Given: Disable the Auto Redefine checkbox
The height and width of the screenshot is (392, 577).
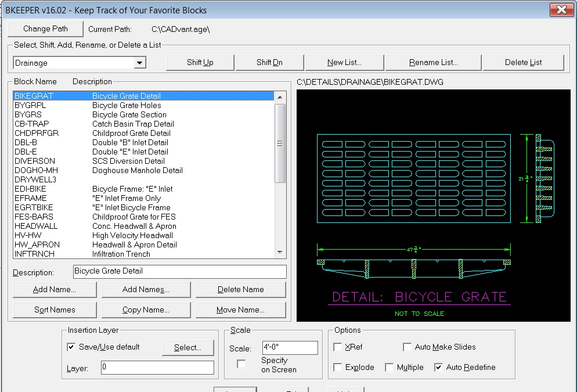Looking at the screenshot, I should [x=438, y=367].
